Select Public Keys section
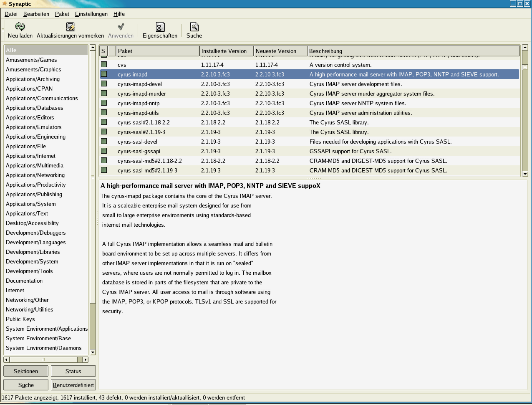 [46, 319]
